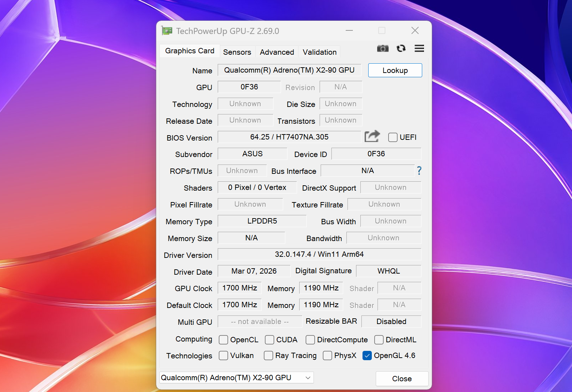This screenshot has height=392, width=572.
Task: Click the TechPowerUp GPU-Z 2.69.0 title text
Action: point(227,31)
